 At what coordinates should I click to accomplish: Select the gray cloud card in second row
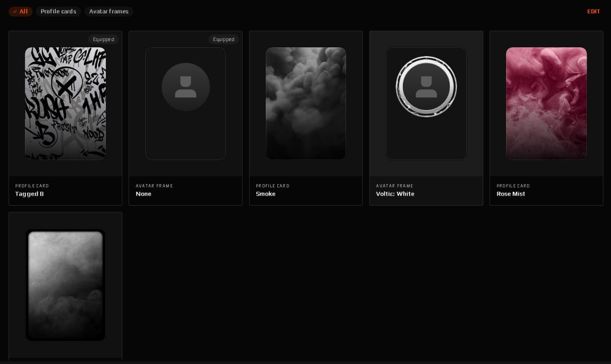click(65, 285)
